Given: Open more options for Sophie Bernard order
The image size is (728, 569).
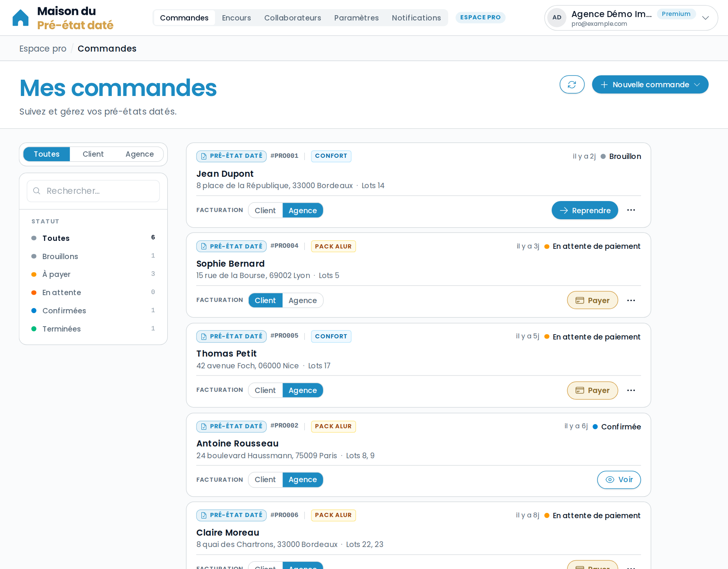Looking at the screenshot, I should point(631,300).
